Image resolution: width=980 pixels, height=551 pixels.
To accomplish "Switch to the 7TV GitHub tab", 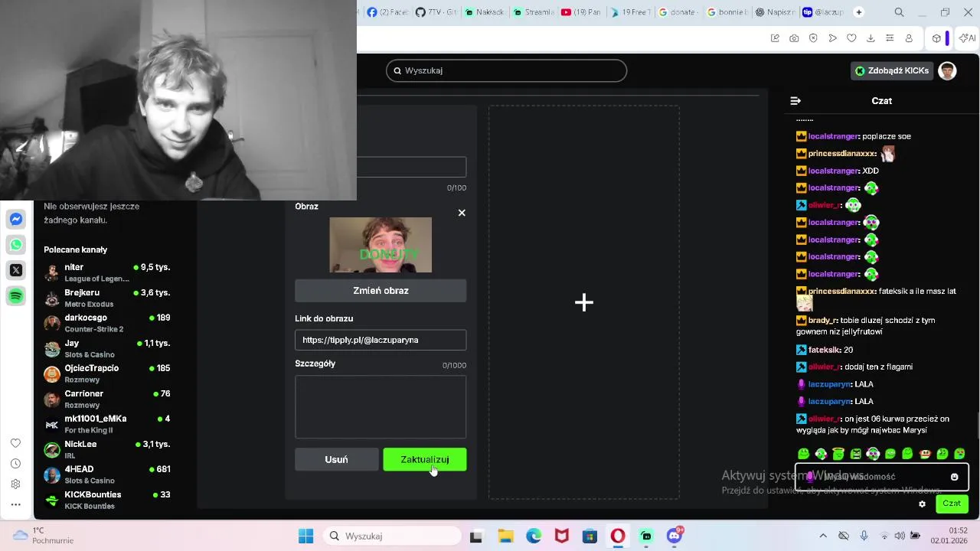I will click(x=436, y=12).
